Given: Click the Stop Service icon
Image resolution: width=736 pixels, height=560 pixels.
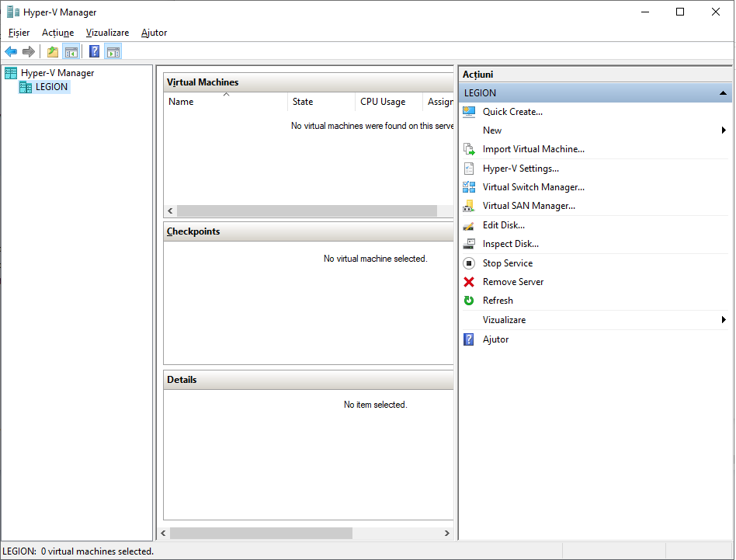Looking at the screenshot, I should 468,263.
